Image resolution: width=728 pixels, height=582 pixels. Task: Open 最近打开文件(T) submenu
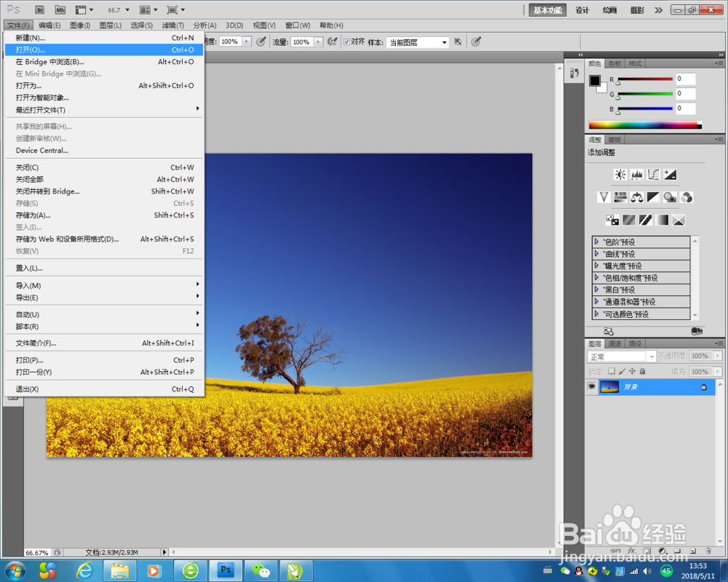104,110
